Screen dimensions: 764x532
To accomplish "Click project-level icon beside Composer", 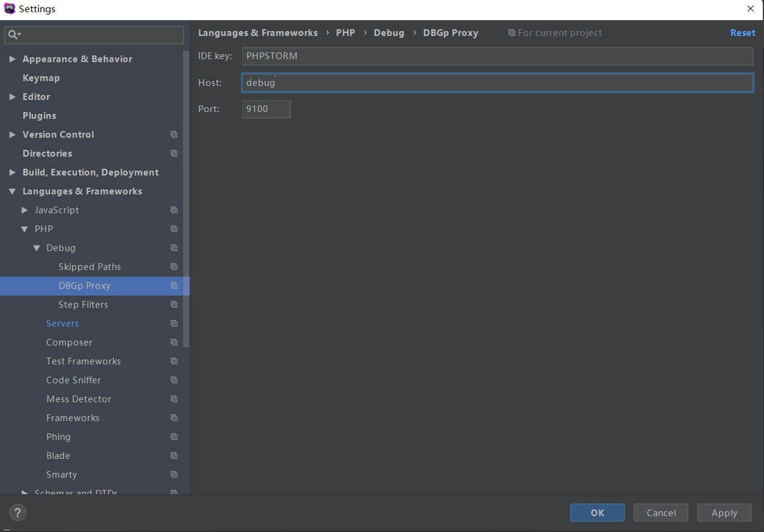I will point(174,342).
